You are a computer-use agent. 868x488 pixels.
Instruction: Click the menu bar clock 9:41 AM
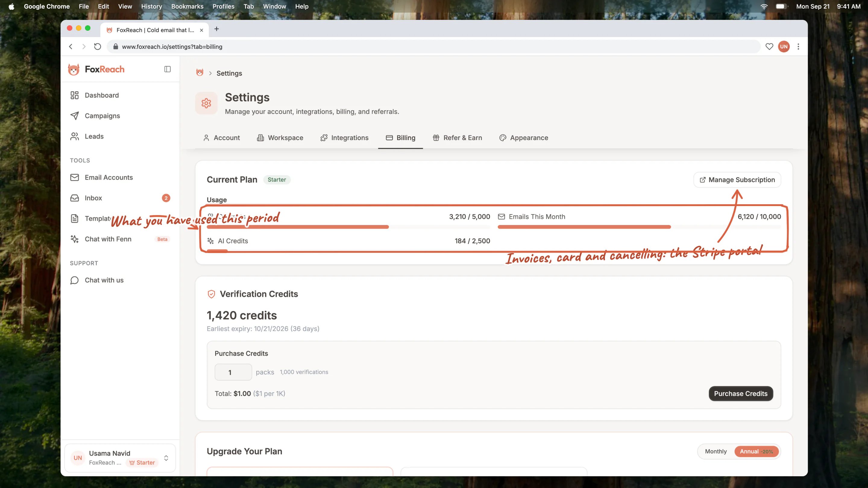click(x=848, y=6)
